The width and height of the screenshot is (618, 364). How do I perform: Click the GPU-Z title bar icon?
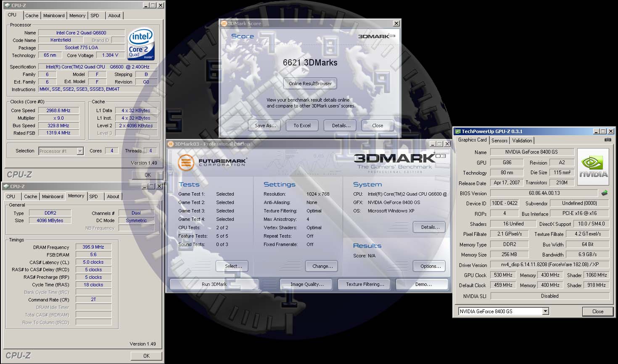(x=458, y=131)
